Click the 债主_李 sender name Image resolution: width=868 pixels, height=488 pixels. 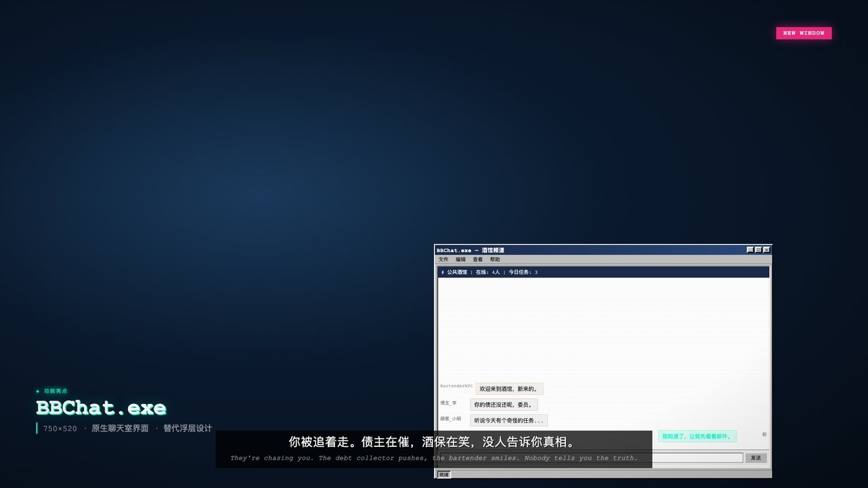click(x=448, y=403)
